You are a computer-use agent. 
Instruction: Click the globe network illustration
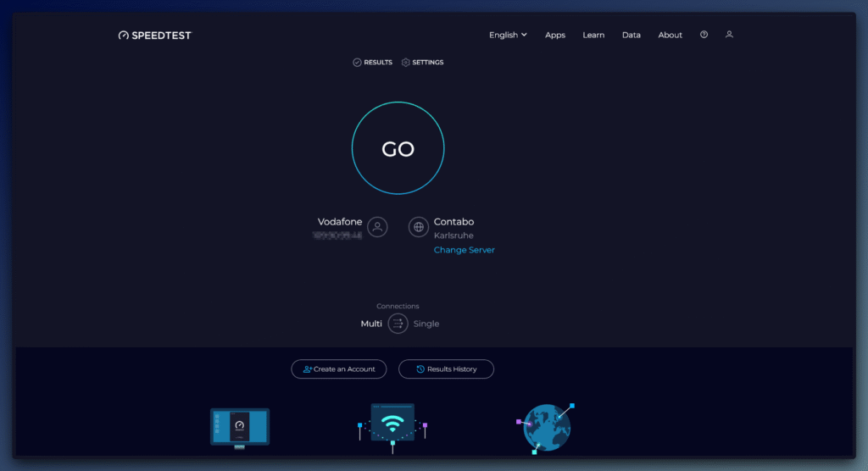tap(545, 426)
